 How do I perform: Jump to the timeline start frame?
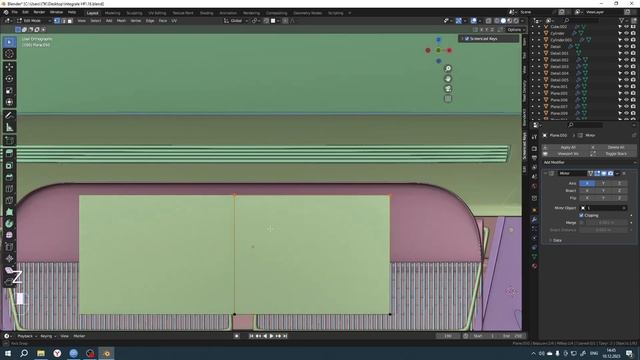[x=251, y=336]
